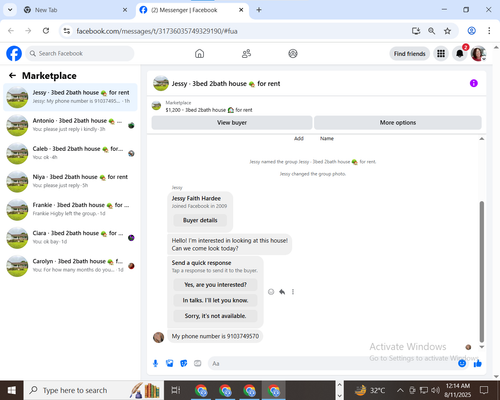Open the account profile picture menu
Viewport: 500px width, 400px height.
pos(478,54)
